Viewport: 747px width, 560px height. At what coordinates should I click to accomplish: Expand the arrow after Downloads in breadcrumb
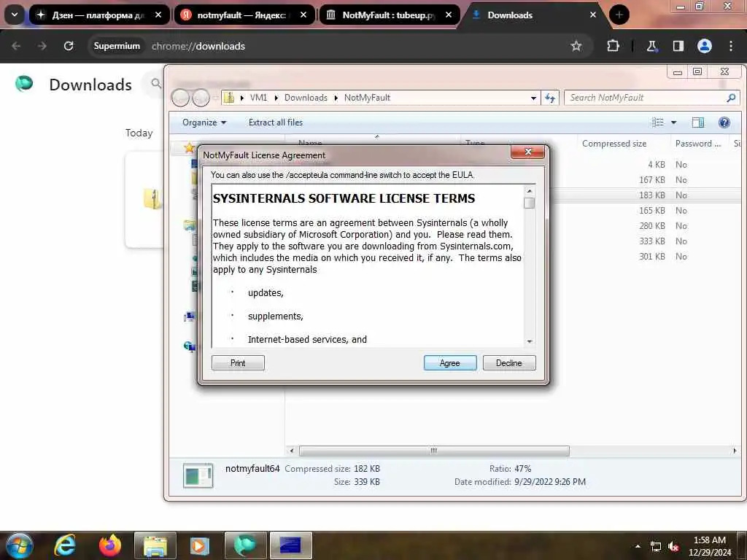click(336, 98)
